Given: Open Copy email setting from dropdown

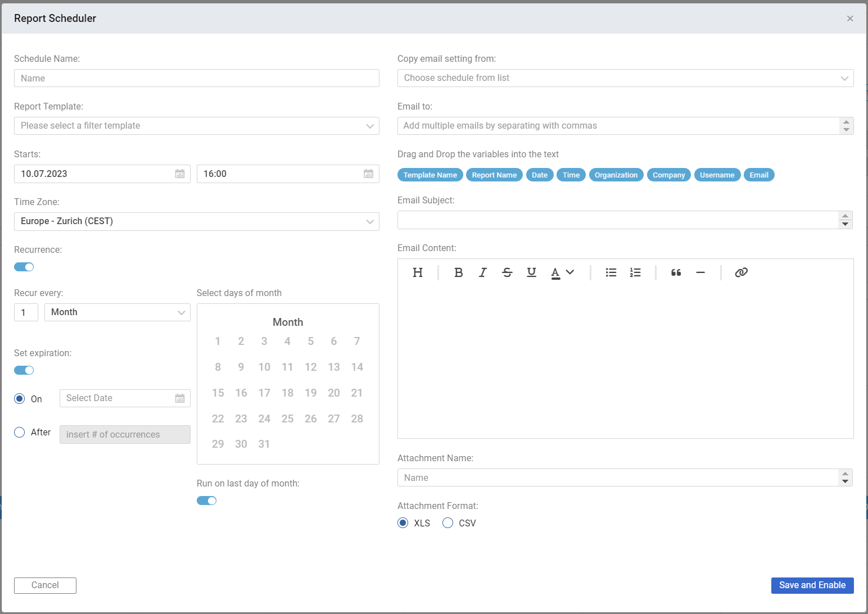Looking at the screenshot, I should click(x=626, y=78).
